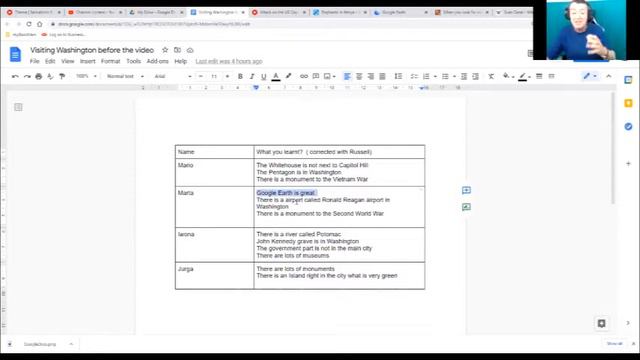Open Calendar in the side panel

628,80
